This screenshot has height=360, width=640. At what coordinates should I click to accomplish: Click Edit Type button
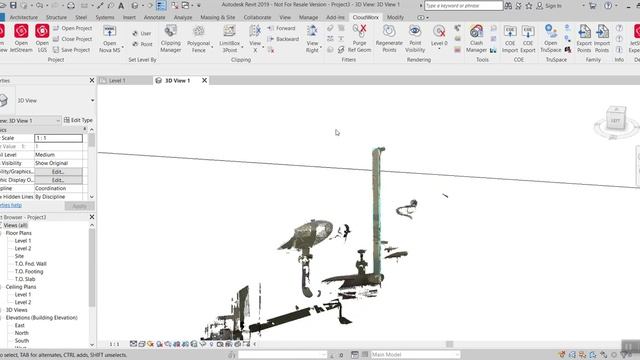78,120
